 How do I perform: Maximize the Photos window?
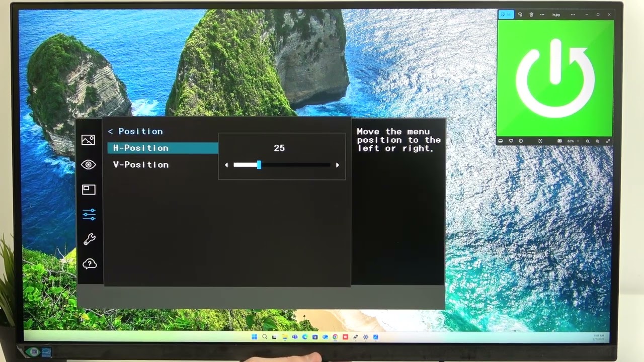click(598, 15)
